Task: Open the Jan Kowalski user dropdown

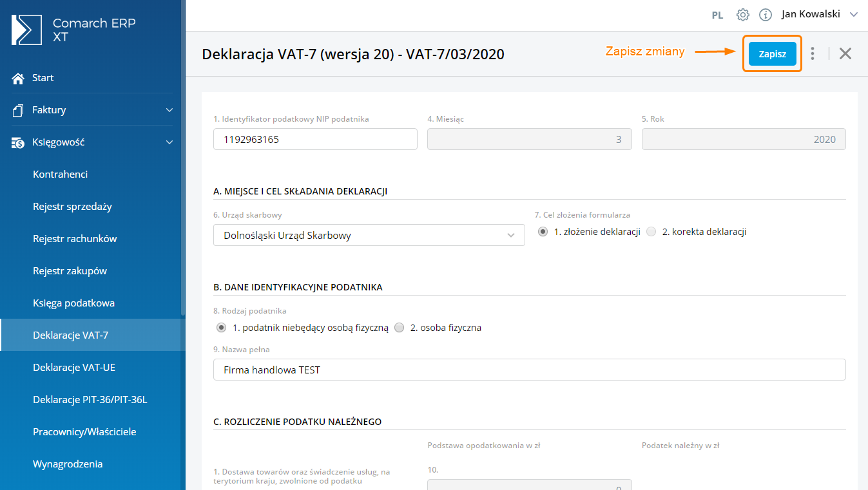Action: (819, 14)
